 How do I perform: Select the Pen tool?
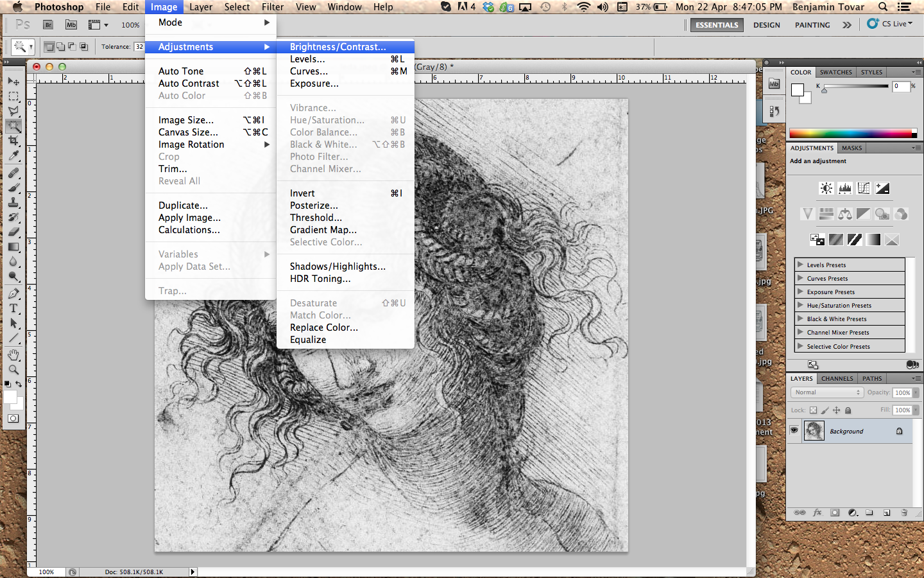pos(13,293)
